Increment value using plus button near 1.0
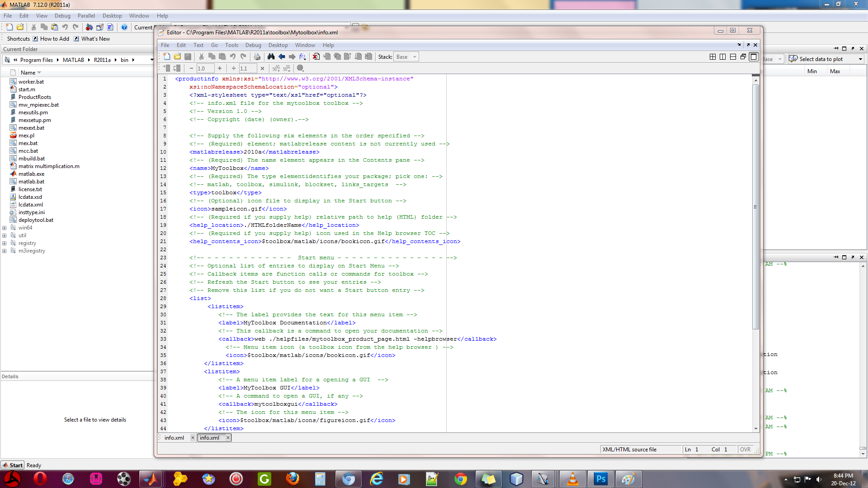This screenshot has width=868, height=488. [x=220, y=68]
